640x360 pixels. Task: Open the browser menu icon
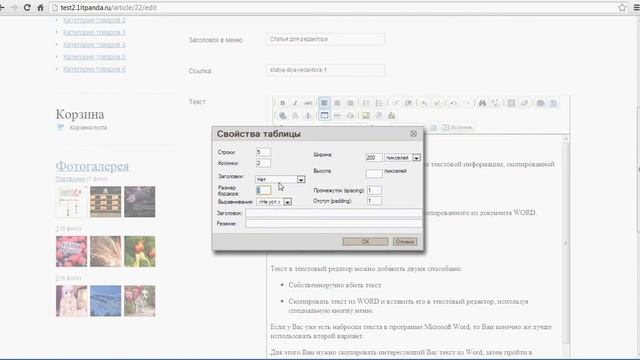pyautogui.click(x=636, y=7)
